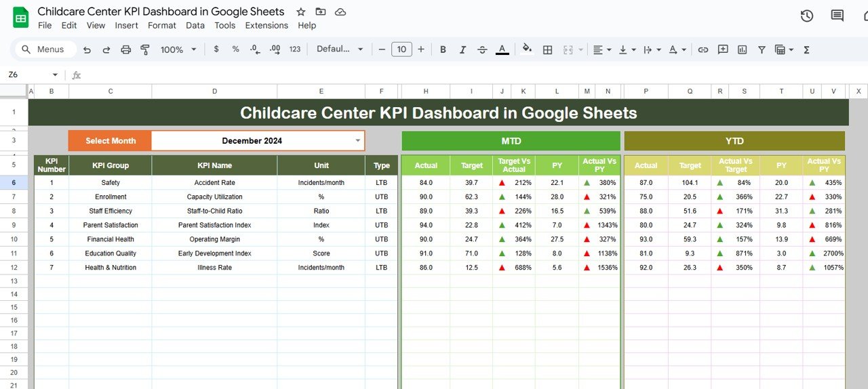Click the font size field showing 10

[401, 49]
